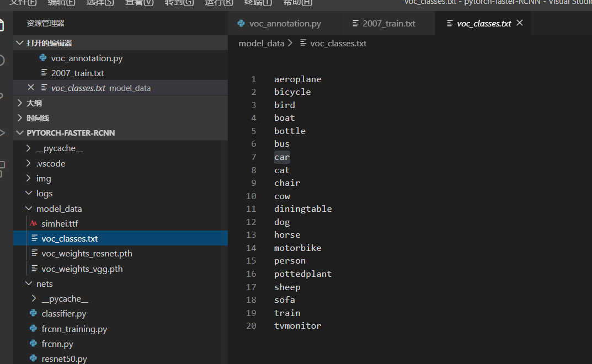Expand the 时间线 timeline section

(20, 118)
